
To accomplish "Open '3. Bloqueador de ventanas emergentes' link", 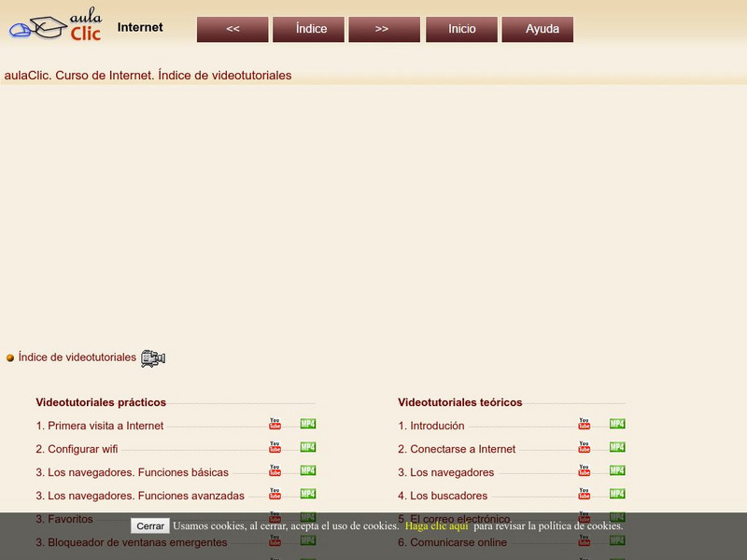I will [x=132, y=542].
